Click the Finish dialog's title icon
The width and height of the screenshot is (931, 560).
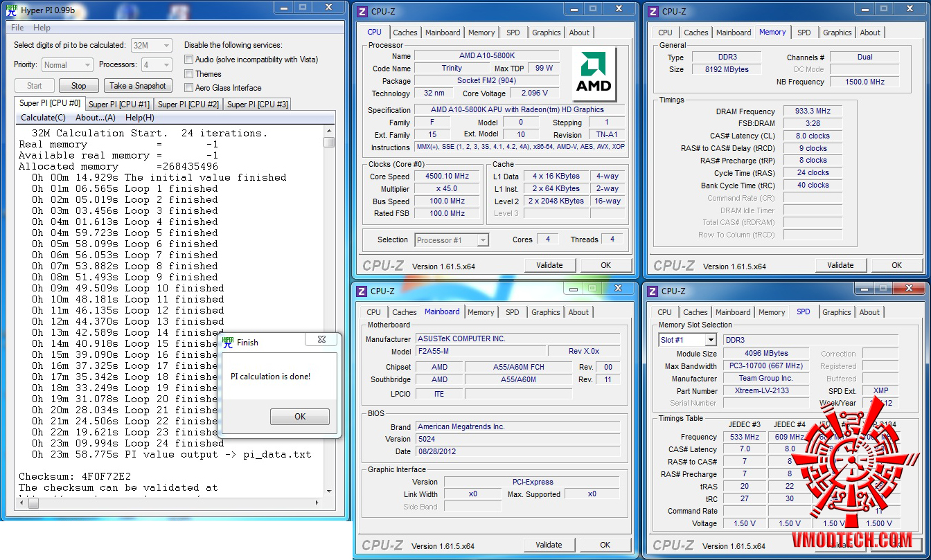228,342
